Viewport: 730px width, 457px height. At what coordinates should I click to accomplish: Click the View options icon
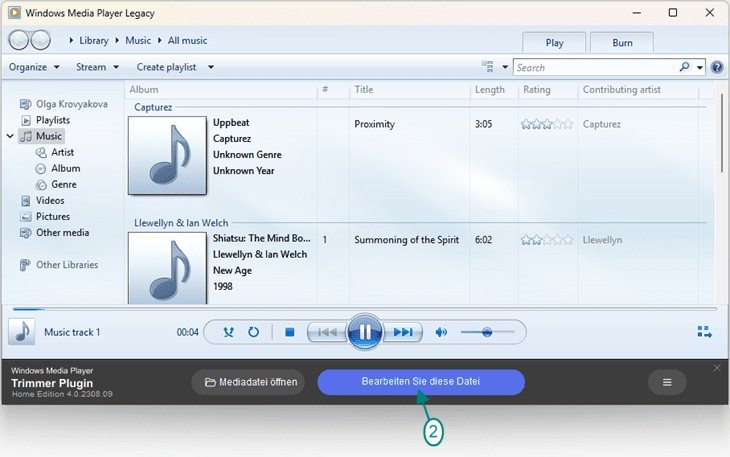[x=487, y=67]
